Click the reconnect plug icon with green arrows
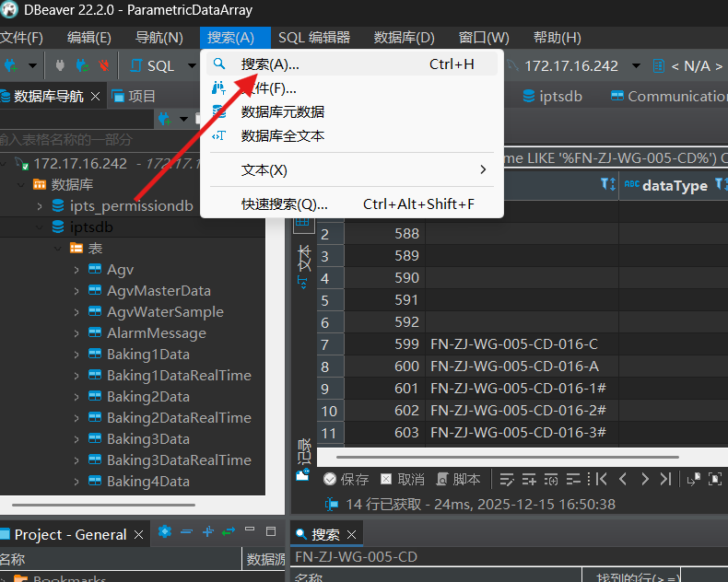Image resolution: width=728 pixels, height=582 pixels. pos(82,65)
